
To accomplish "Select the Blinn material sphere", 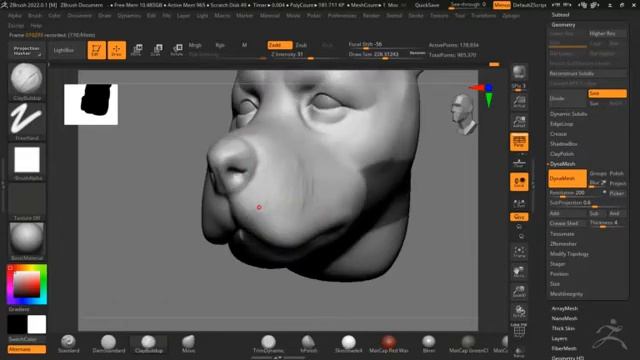I will pyautogui.click(x=429, y=344).
